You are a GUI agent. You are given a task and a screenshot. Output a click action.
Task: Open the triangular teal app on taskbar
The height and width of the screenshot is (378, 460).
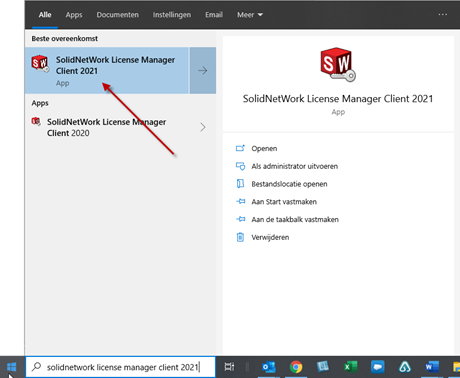coord(405,367)
